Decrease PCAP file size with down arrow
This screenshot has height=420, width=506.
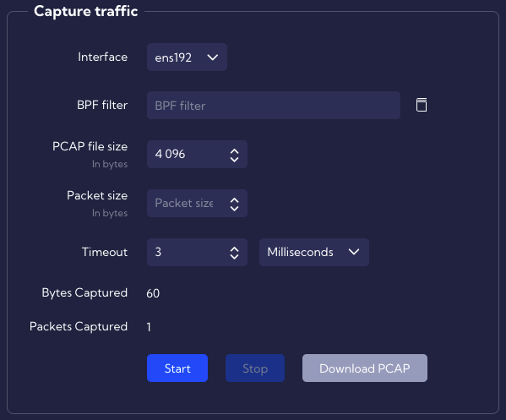tap(234, 159)
